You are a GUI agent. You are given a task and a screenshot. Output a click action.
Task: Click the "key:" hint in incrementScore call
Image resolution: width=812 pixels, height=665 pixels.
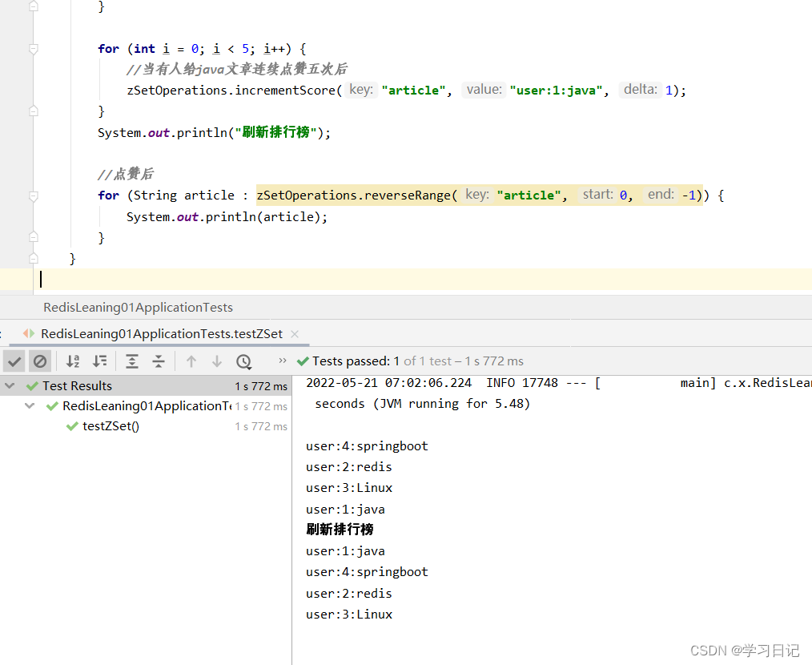pyautogui.click(x=361, y=90)
